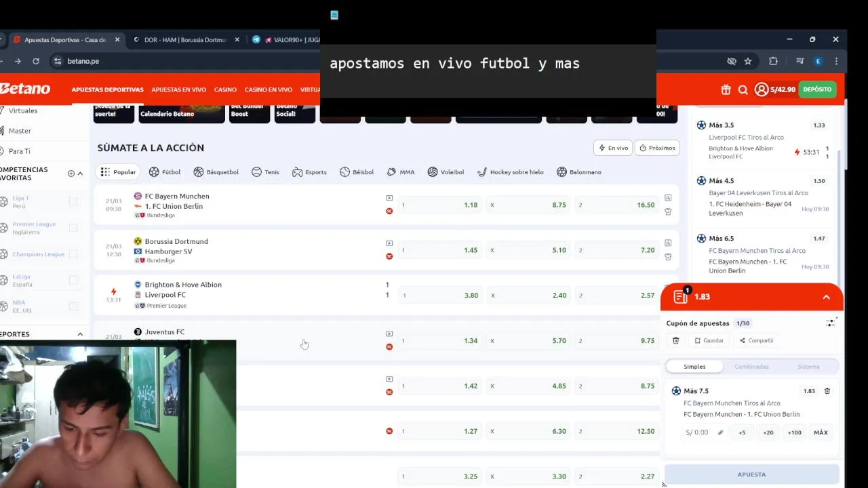Open stats icon for Bayern Munchen match
Image resolution: width=868 pixels, height=488 pixels.
668,198
